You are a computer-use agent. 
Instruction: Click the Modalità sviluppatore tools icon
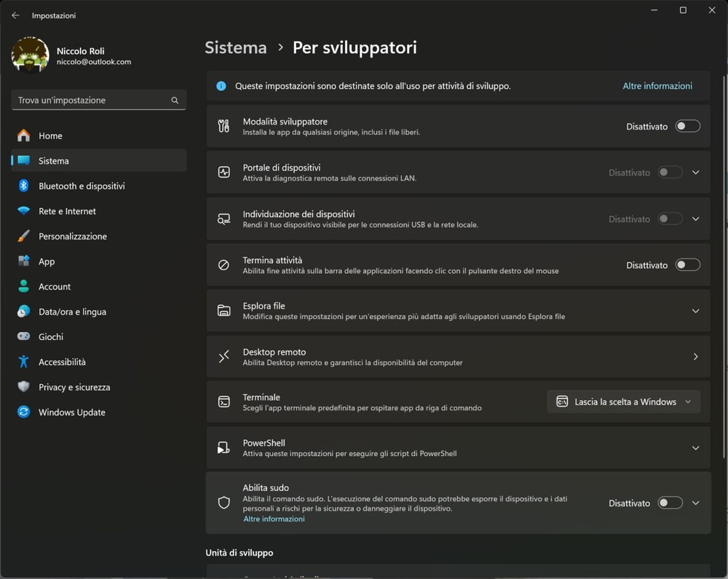coord(223,126)
